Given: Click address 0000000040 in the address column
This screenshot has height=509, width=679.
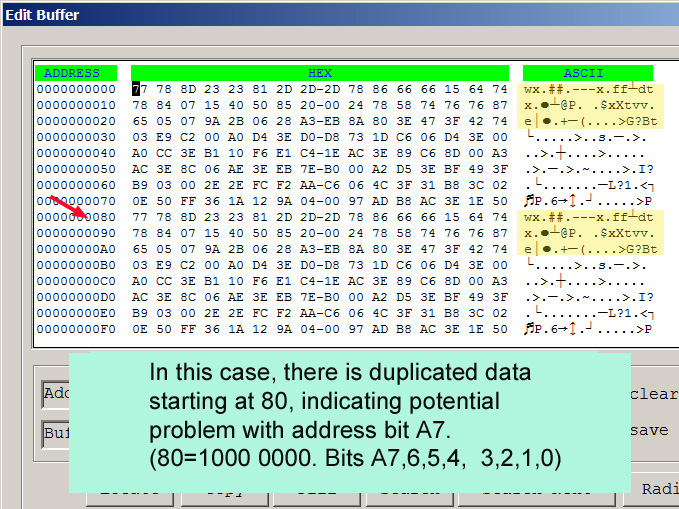Looking at the screenshot, I should pyautogui.click(x=76, y=153).
